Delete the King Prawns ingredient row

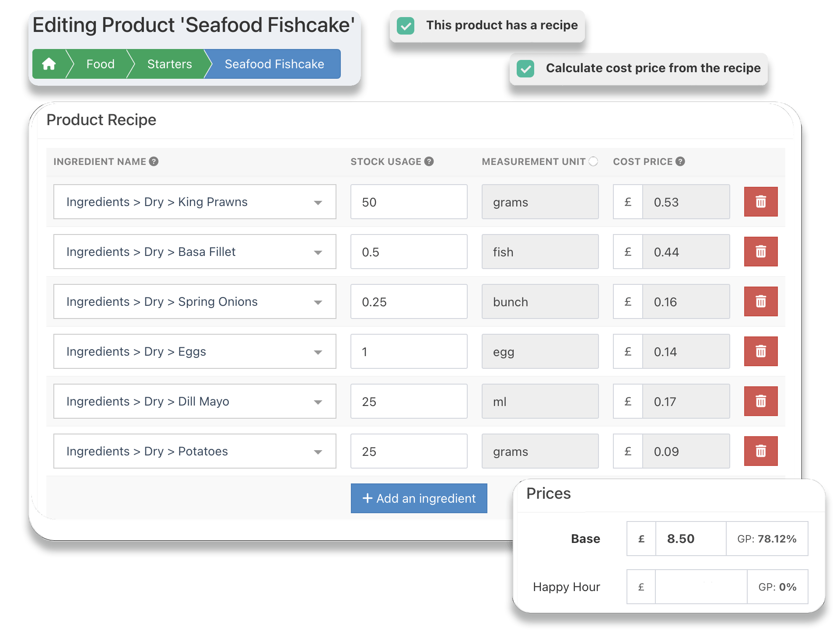click(760, 202)
